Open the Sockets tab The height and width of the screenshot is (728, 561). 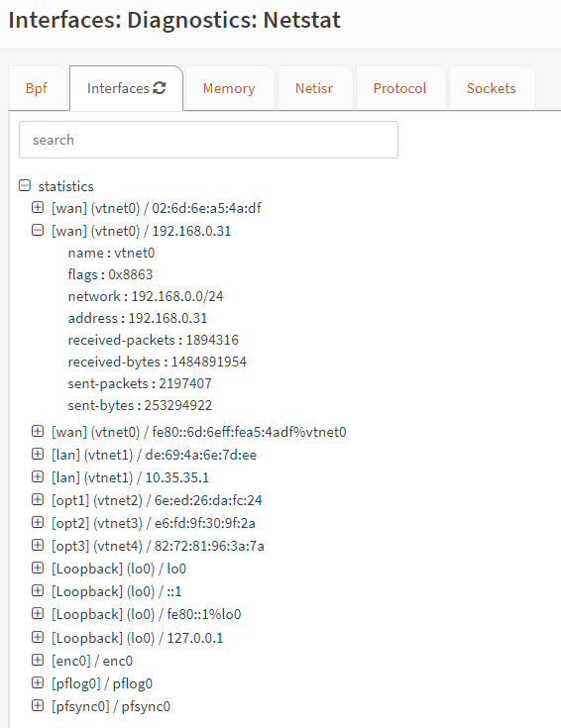[x=492, y=88]
